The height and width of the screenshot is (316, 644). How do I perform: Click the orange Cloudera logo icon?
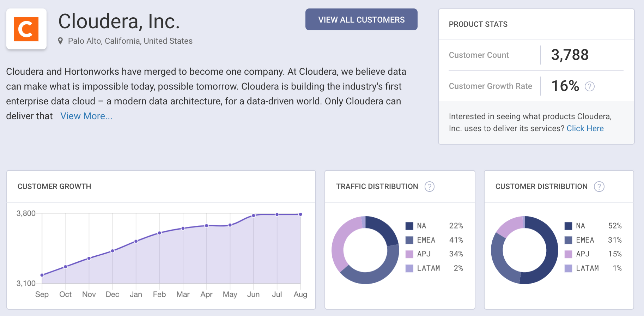coord(26,29)
